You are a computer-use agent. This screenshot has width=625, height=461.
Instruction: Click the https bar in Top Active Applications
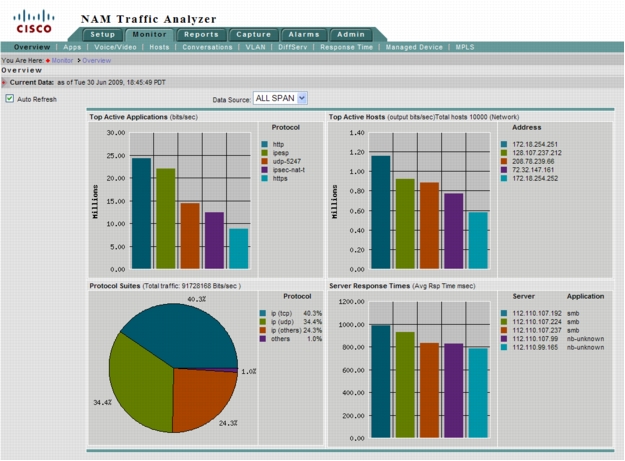click(239, 249)
